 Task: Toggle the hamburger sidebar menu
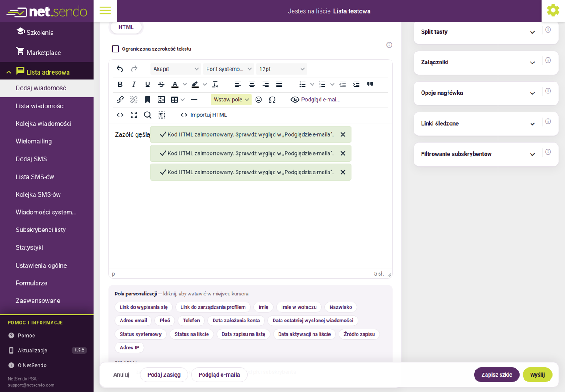click(x=105, y=11)
